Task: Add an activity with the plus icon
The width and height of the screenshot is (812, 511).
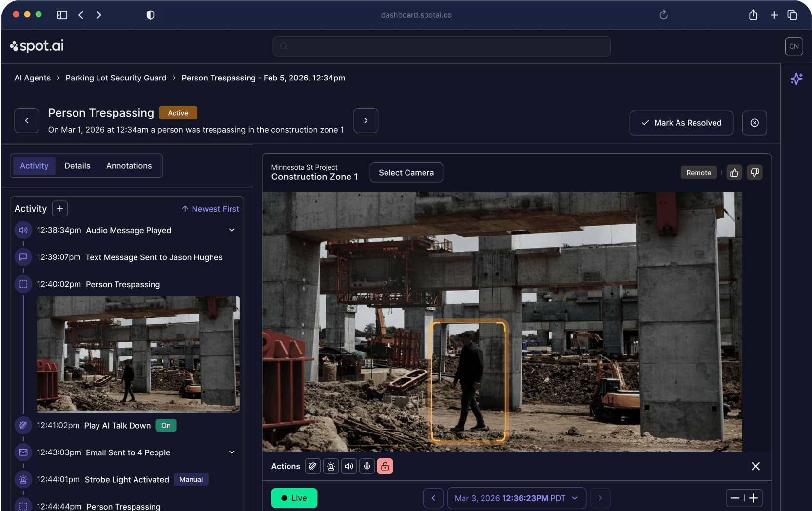Action: pyautogui.click(x=60, y=209)
